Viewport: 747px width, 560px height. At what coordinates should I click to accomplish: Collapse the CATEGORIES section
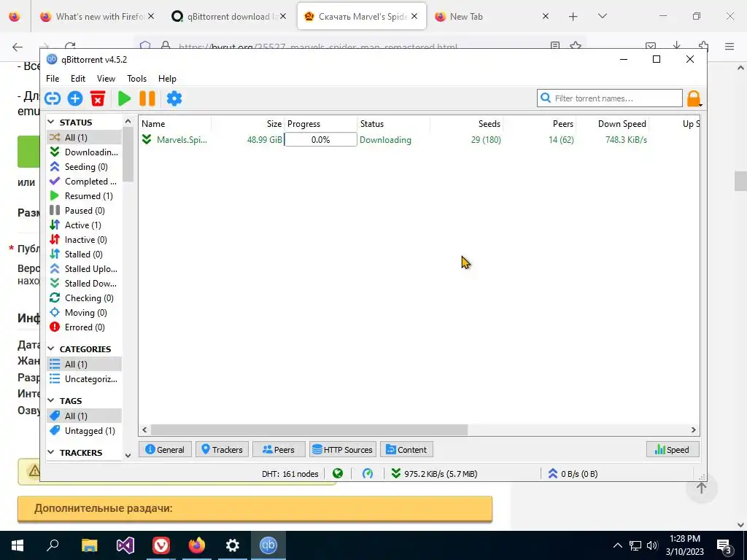point(52,349)
